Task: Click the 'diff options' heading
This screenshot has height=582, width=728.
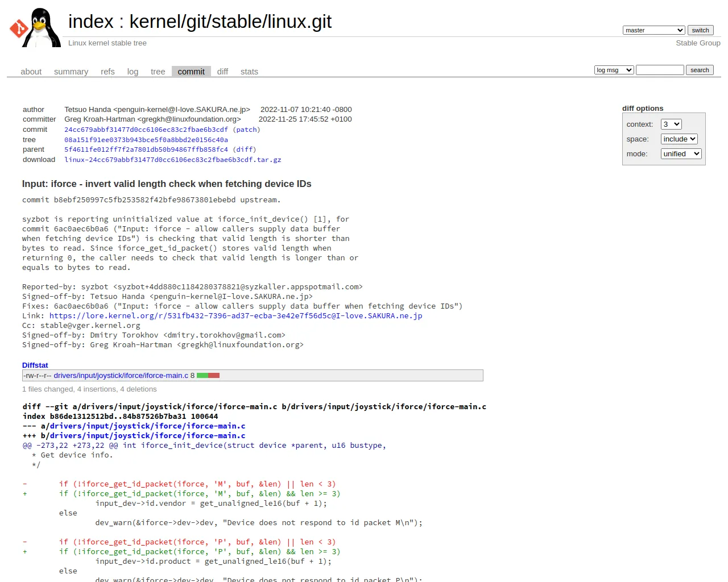Action: pos(643,109)
